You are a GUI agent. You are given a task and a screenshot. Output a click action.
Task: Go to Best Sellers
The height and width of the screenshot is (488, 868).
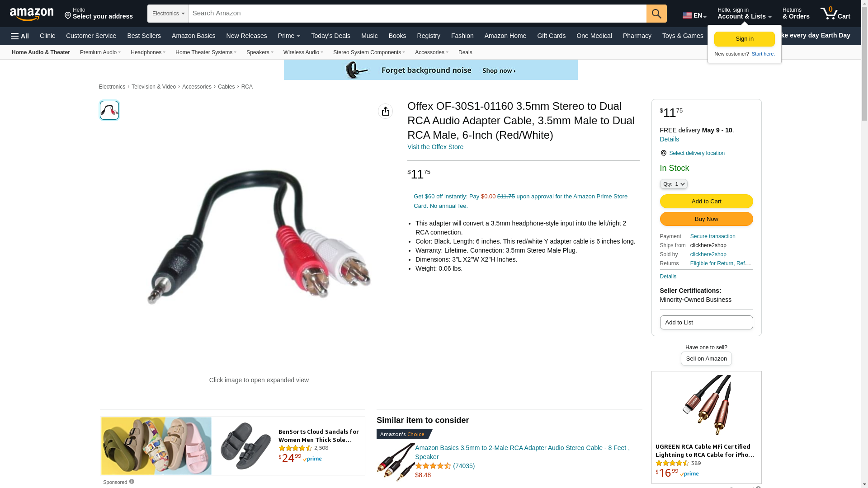(x=144, y=36)
